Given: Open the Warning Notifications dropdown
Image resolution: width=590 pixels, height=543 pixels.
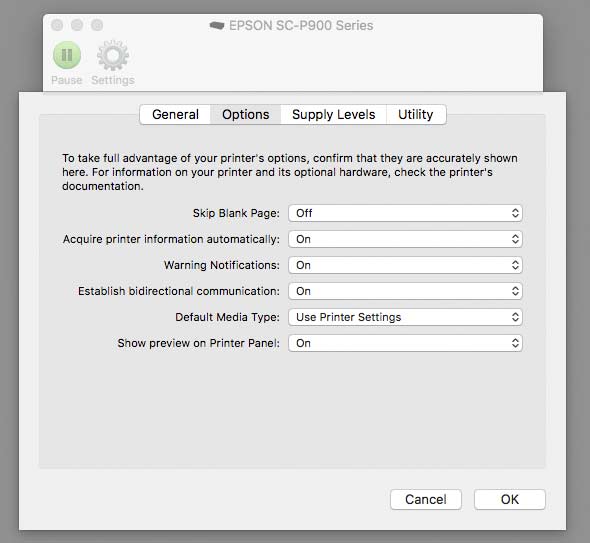Looking at the screenshot, I should coord(405,265).
